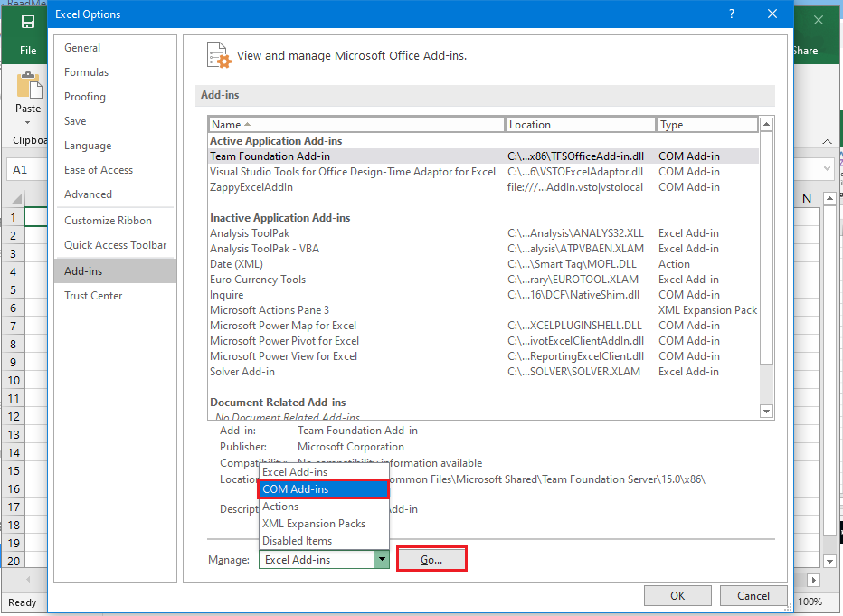Screen dimensions: 843x616
Task: Click the Save icon in Excel title bar
Action: click(27, 22)
